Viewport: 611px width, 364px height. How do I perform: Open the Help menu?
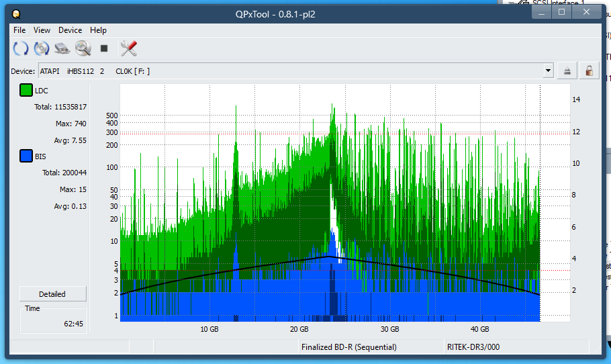(98, 30)
